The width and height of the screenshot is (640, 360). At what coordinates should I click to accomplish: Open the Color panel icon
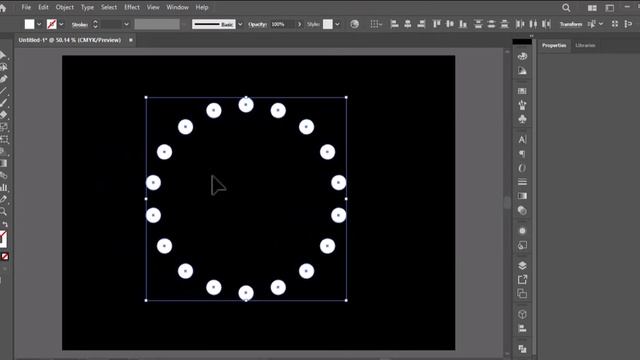522,56
